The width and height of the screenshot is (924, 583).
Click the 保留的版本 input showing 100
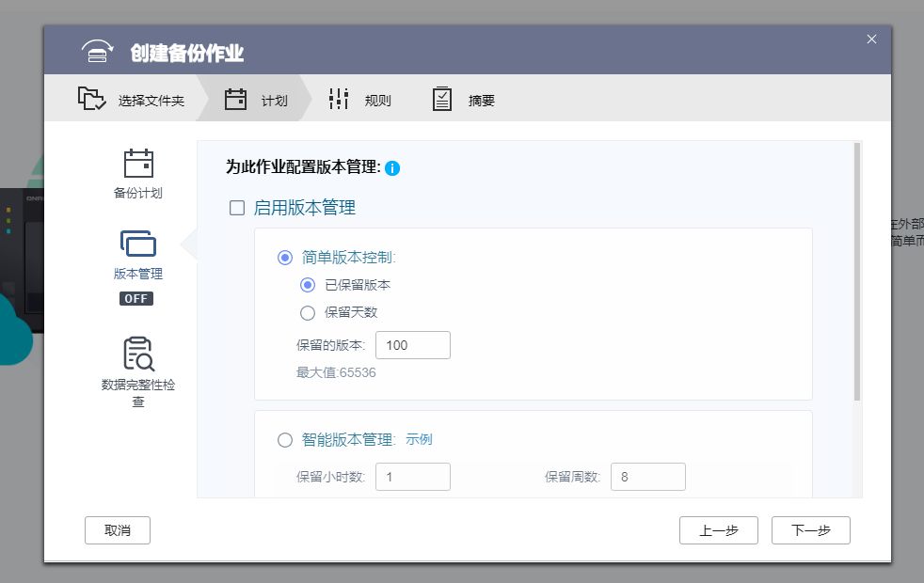click(x=412, y=345)
